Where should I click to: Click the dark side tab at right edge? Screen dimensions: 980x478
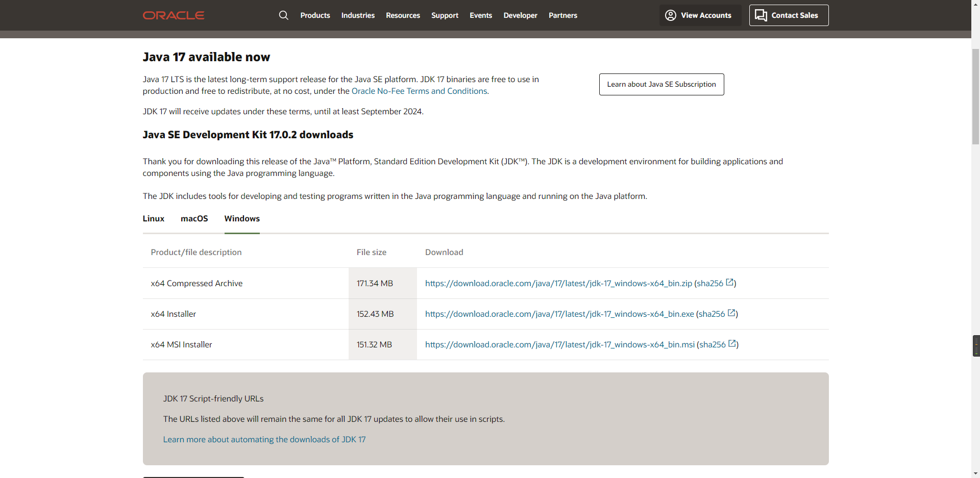976,345
